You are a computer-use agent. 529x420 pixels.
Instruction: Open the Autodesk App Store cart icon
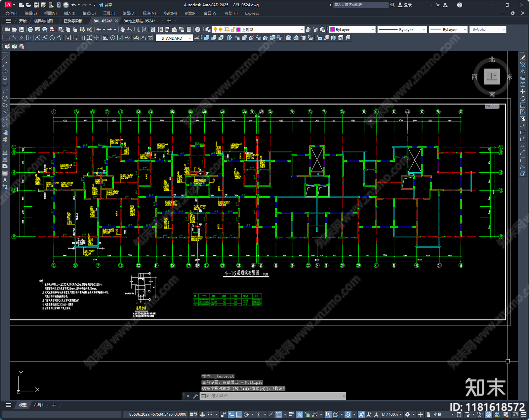click(438, 5)
